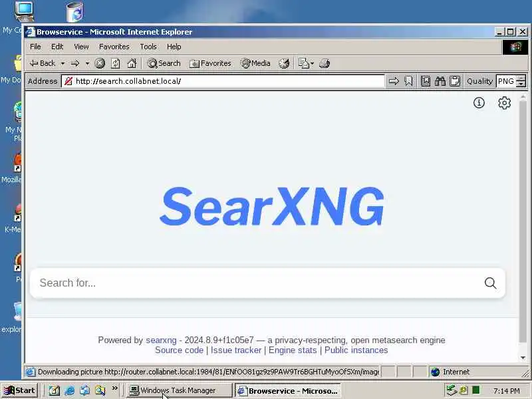Expand quick launch overflow chevron
Viewport: 532px width, 399px height.
tap(114, 388)
